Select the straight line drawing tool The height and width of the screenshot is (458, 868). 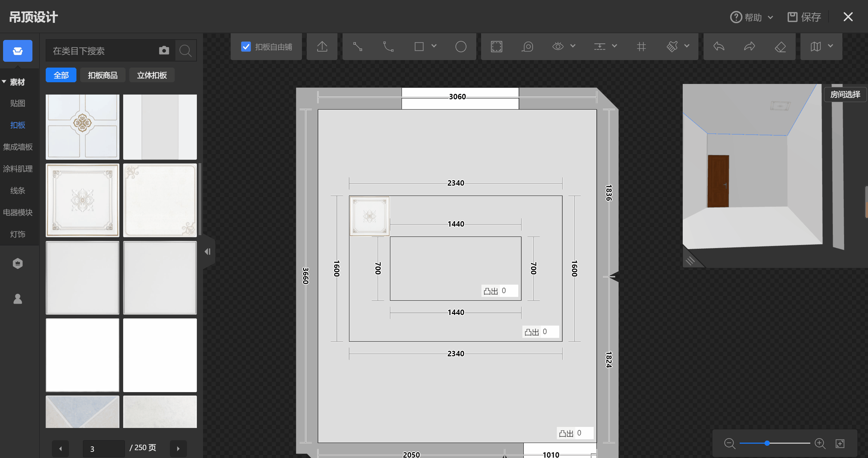357,46
